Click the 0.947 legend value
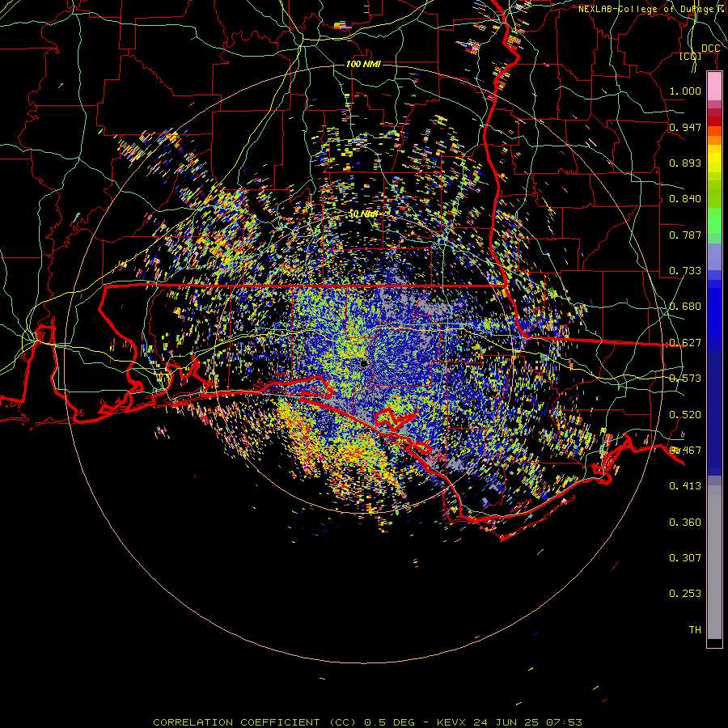Viewport: 728px width, 728px height. pyautogui.click(x=685, y=127)
